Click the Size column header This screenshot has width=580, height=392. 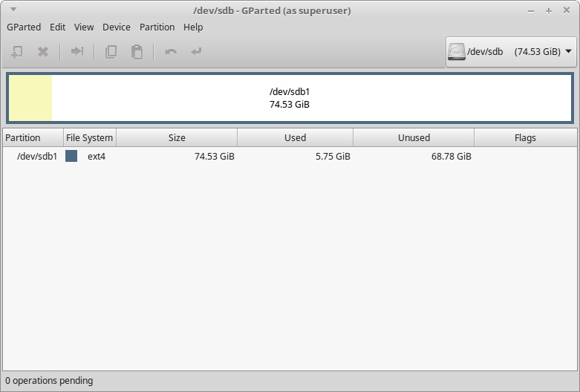[x=177, y=137]
